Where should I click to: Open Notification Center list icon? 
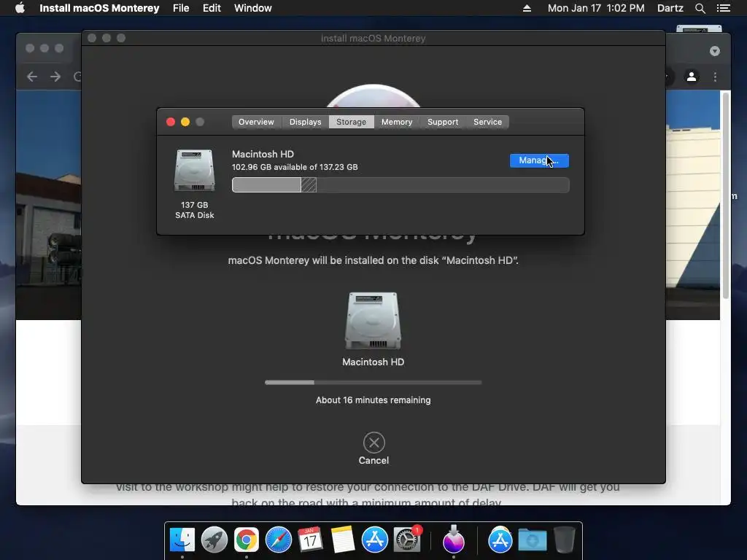click(x=724, y=8)
